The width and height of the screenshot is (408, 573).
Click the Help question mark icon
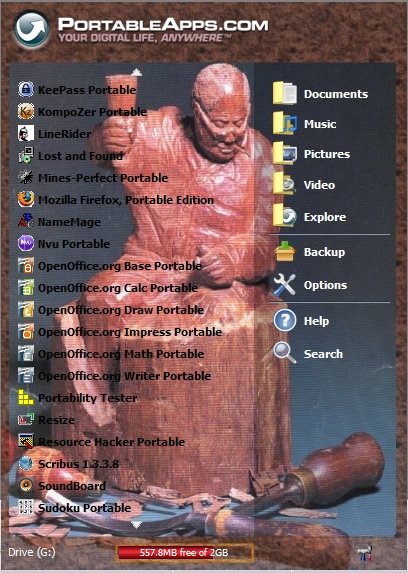[x=285, y=320]
